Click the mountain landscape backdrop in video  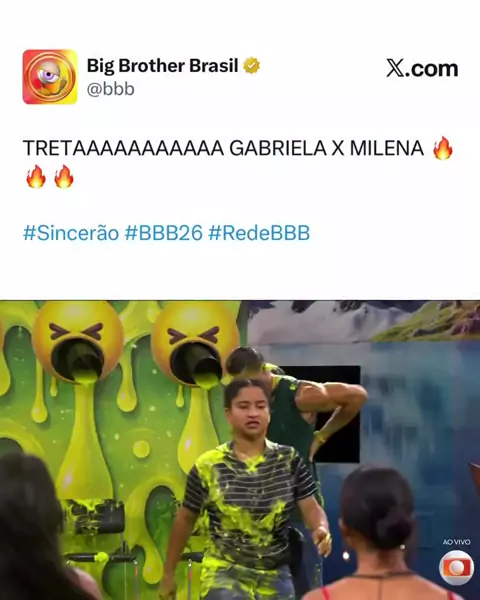tap(364, 321)
